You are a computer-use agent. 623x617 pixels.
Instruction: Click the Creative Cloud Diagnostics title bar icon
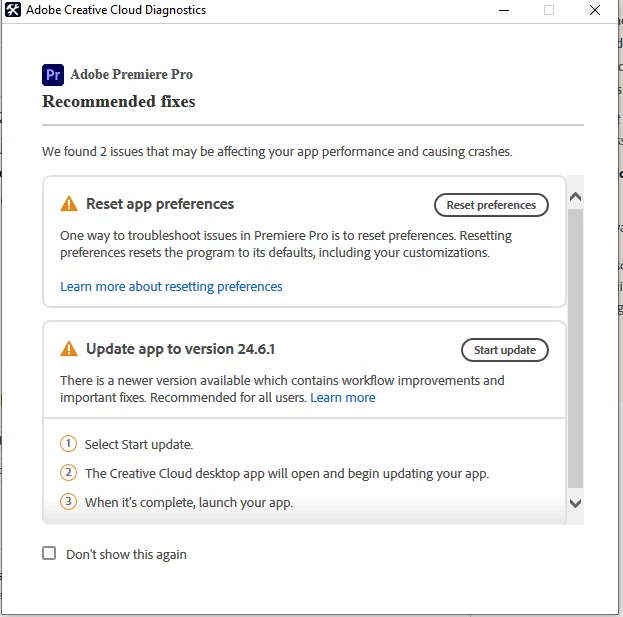(12, 10)
